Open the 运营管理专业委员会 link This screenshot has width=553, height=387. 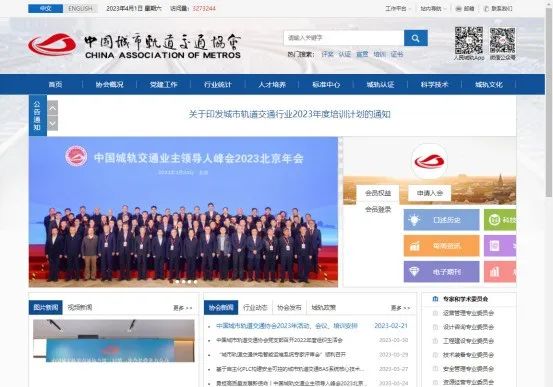click(x=468, y=313)
